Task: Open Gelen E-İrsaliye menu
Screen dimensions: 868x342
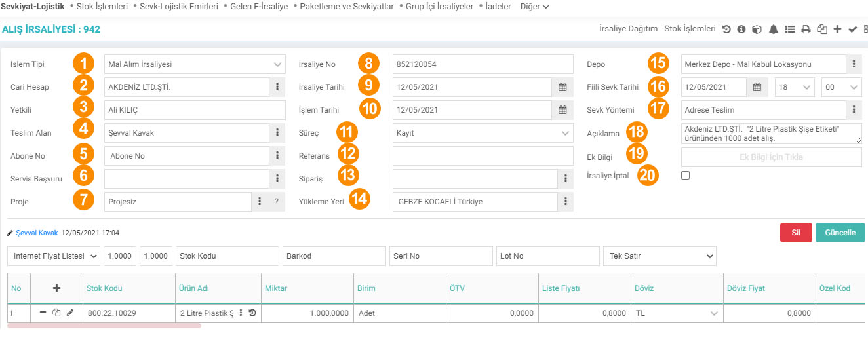Action: 259,6
